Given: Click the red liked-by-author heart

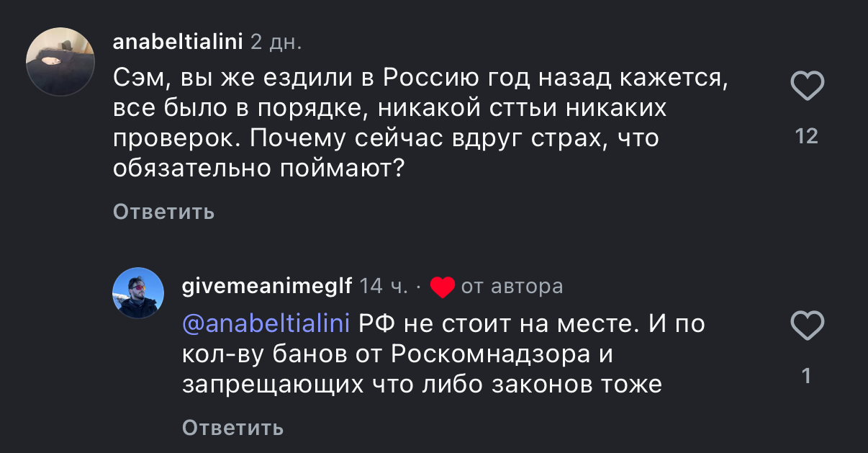Looking at the screenshot, I should click(442, 287).
